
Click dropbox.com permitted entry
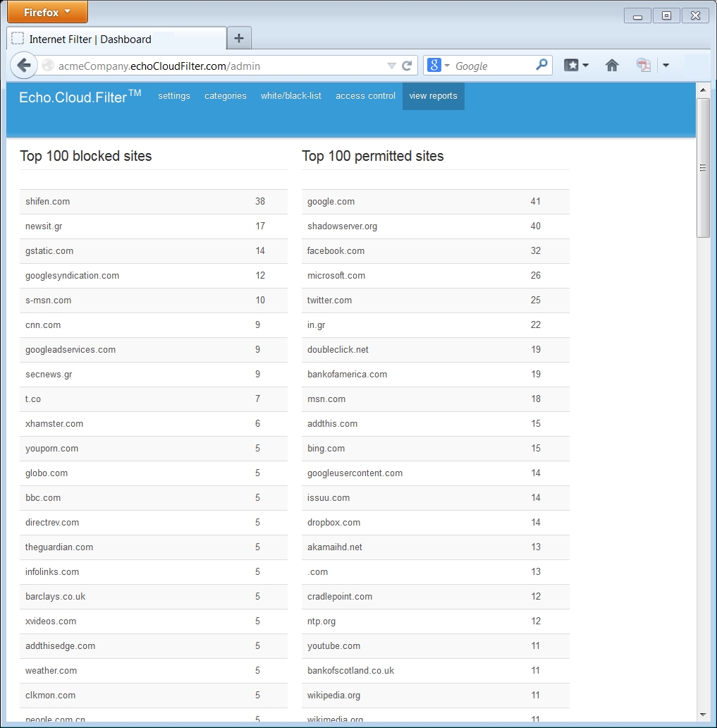pyautogui.click(x=333, y=522)
